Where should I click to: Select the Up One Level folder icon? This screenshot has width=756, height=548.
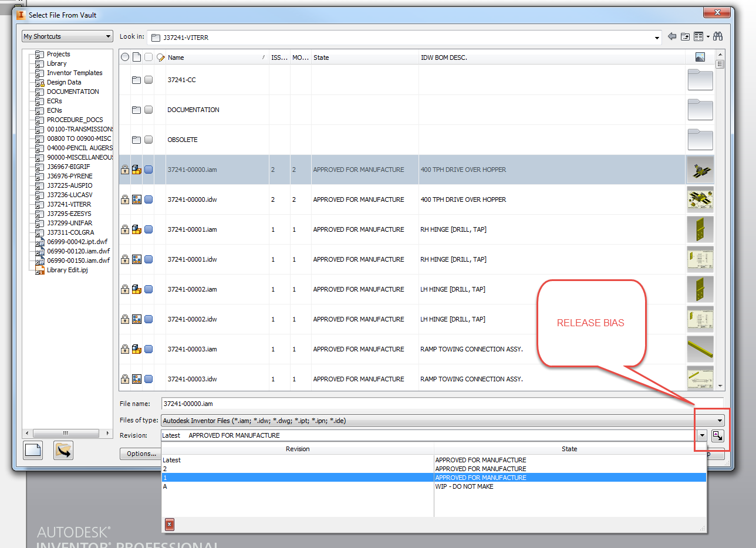tap(685, 36)
